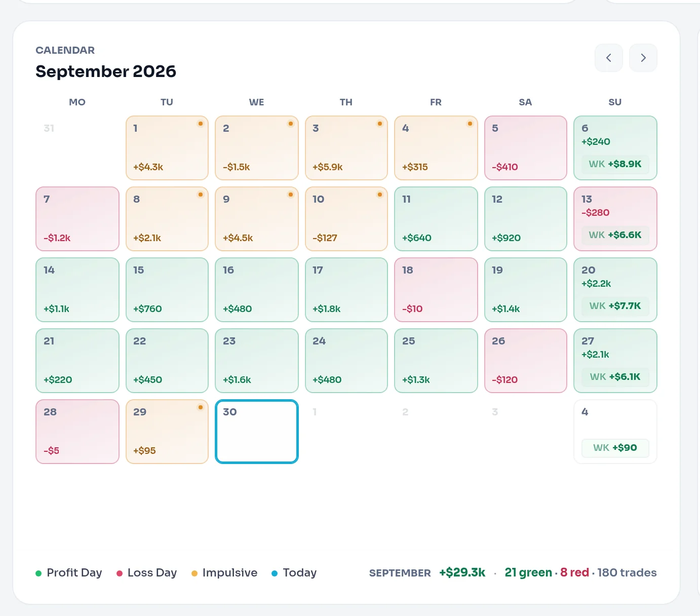Select September 6 showing +$240
Screen dimensions: 700x616
point(615,148)
